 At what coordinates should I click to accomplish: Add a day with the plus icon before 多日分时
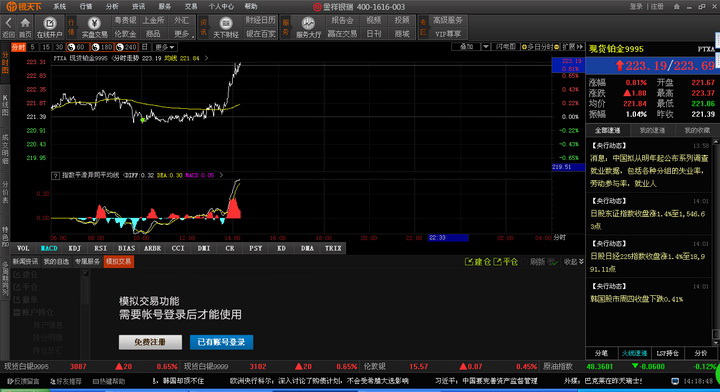pyautogui.click(x=524, y=47)
